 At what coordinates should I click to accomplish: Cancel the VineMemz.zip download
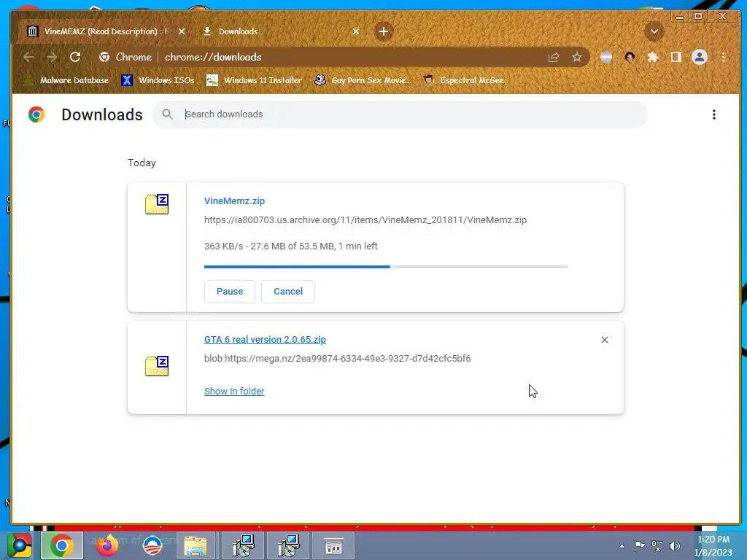point(287,292)
